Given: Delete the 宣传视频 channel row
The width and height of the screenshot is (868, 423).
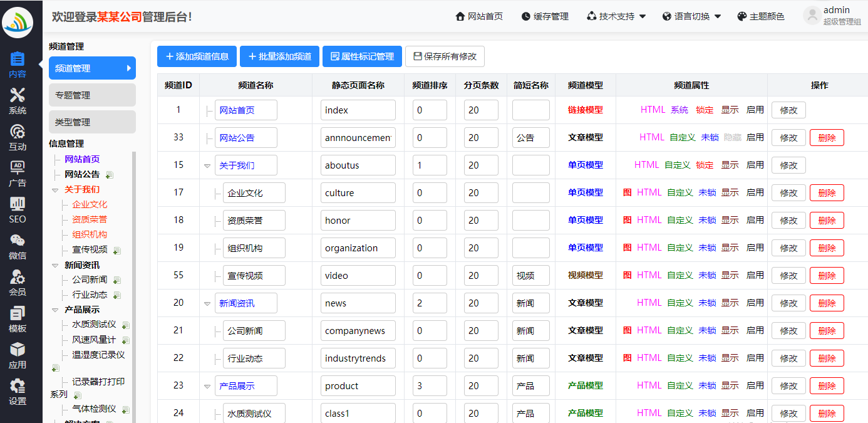Looking at the screenshot, I should coord(826,276).
